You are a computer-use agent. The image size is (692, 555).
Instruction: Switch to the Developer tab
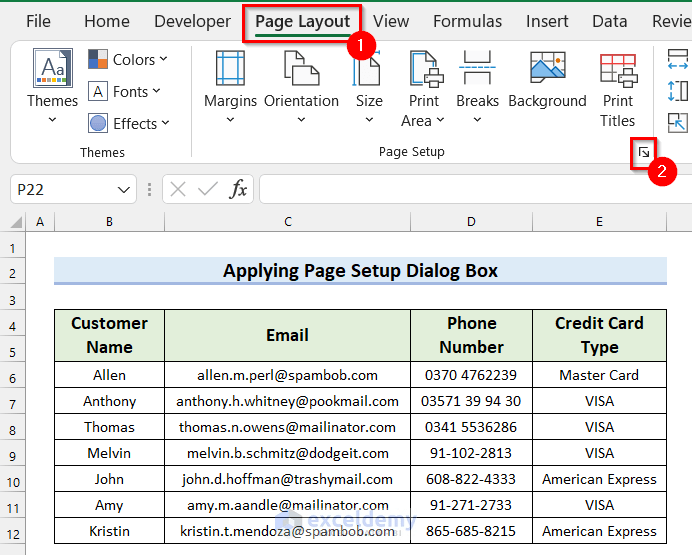tap(192, 21)
